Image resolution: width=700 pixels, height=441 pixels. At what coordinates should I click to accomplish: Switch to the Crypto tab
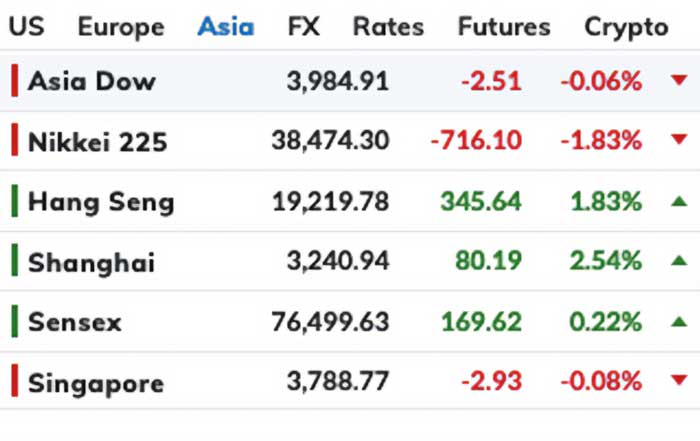coord(626,26)
